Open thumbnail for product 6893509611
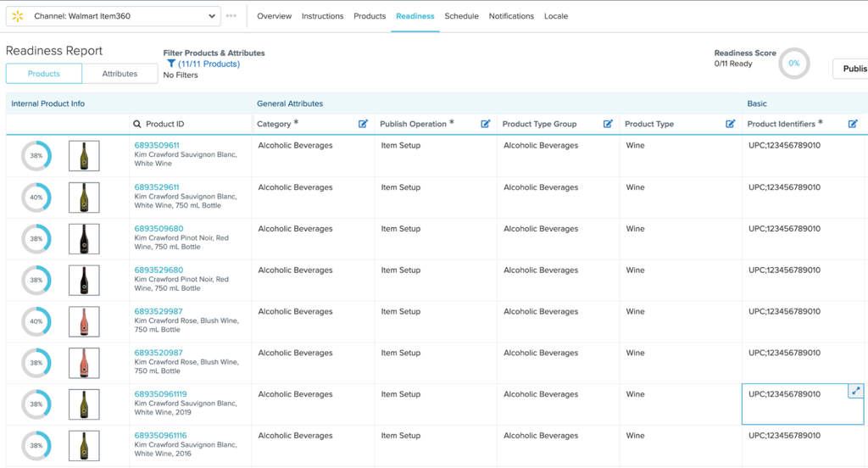Screen dimensions: 868x468 coord(84,156)
